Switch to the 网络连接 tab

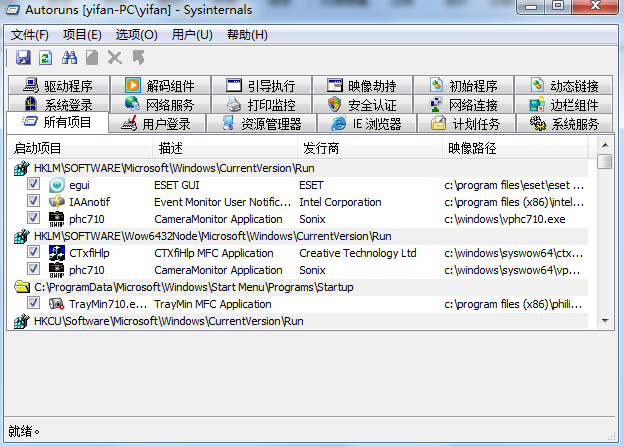[x=464, y=105]
